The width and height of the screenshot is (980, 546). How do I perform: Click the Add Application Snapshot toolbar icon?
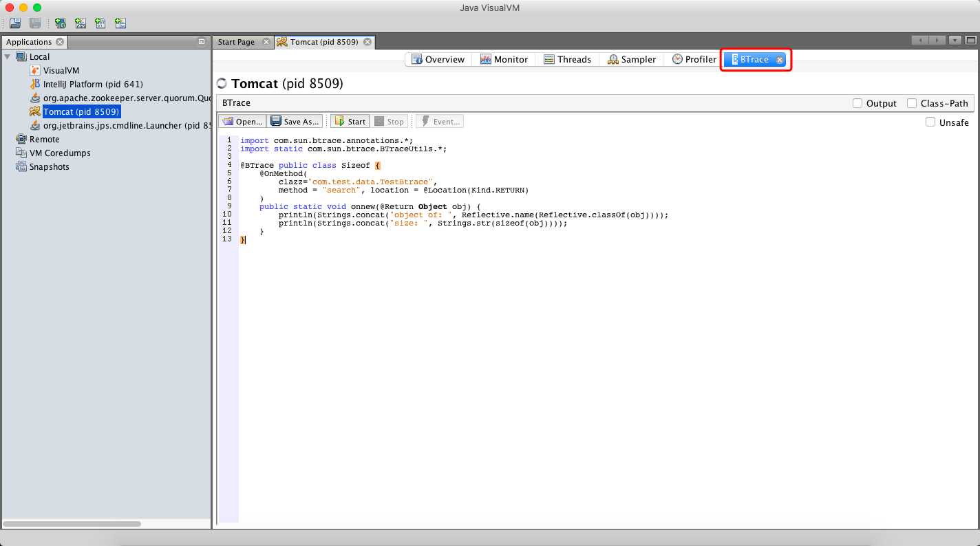(120, 23)
